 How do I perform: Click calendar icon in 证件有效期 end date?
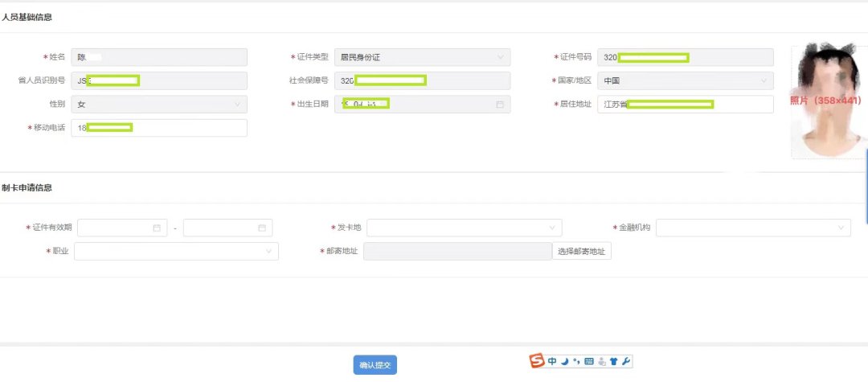coord(262,228)
